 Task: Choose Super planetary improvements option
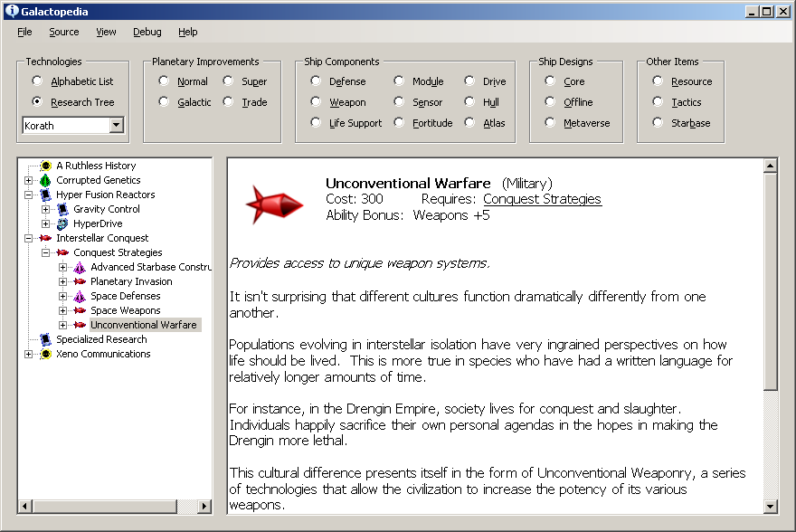pyautogui.click(x=228, y=81)
